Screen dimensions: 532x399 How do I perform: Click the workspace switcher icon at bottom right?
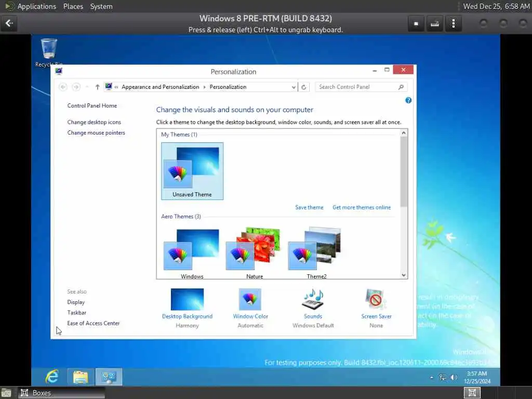472,393
